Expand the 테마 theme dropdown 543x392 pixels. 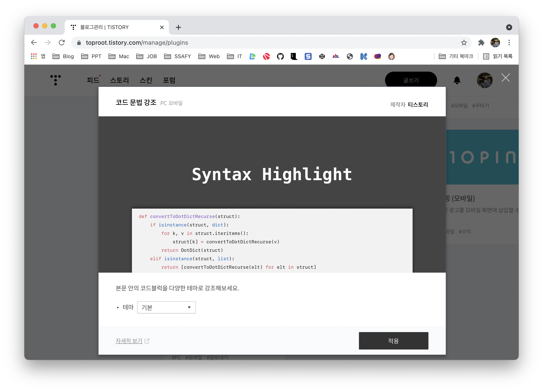166,307
